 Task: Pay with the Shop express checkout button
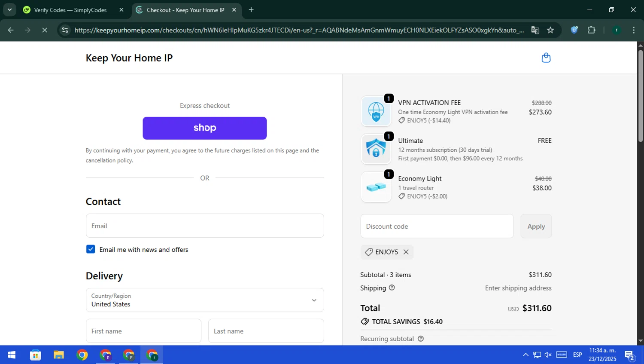[x=205, y=128]
